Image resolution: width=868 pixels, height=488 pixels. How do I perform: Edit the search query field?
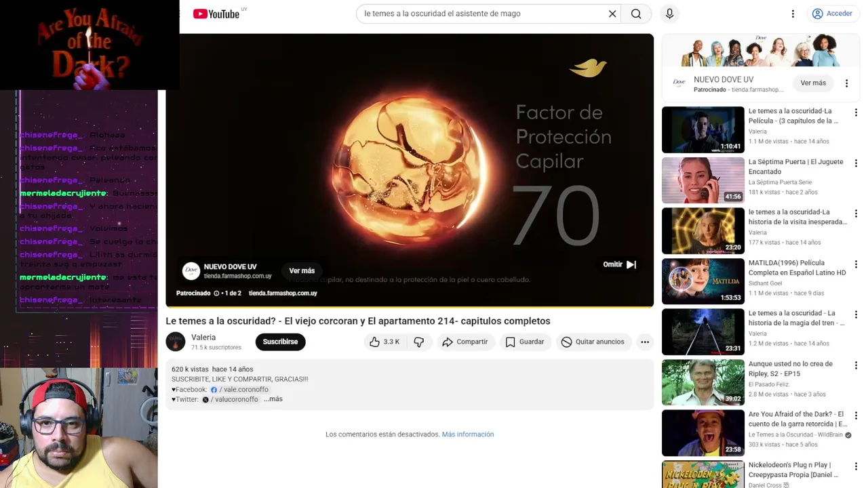(x=481, y=14)
